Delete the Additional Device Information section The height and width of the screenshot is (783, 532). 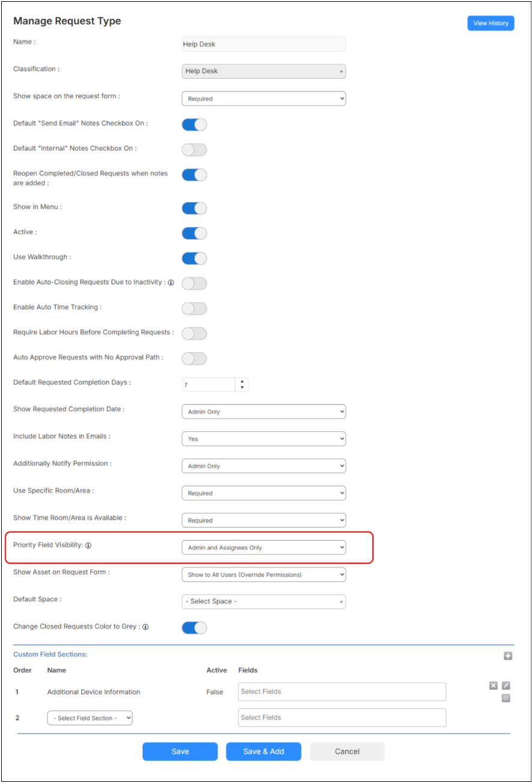click(x=494, y=686)
